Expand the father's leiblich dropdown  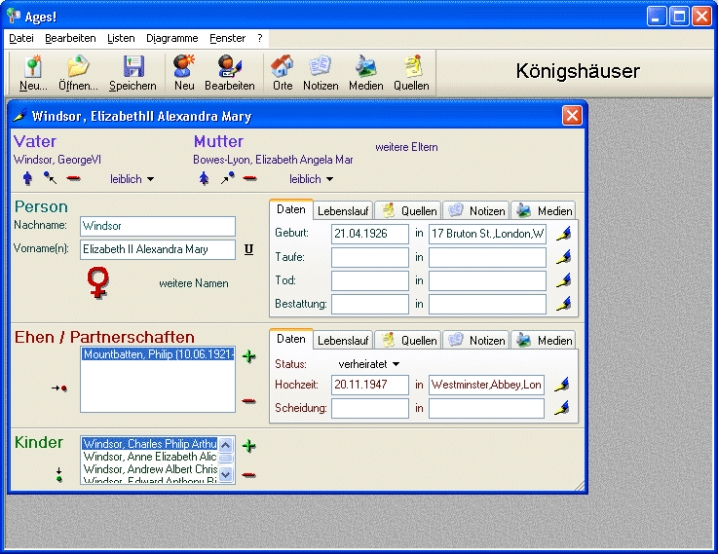click(x=132, y=180)
